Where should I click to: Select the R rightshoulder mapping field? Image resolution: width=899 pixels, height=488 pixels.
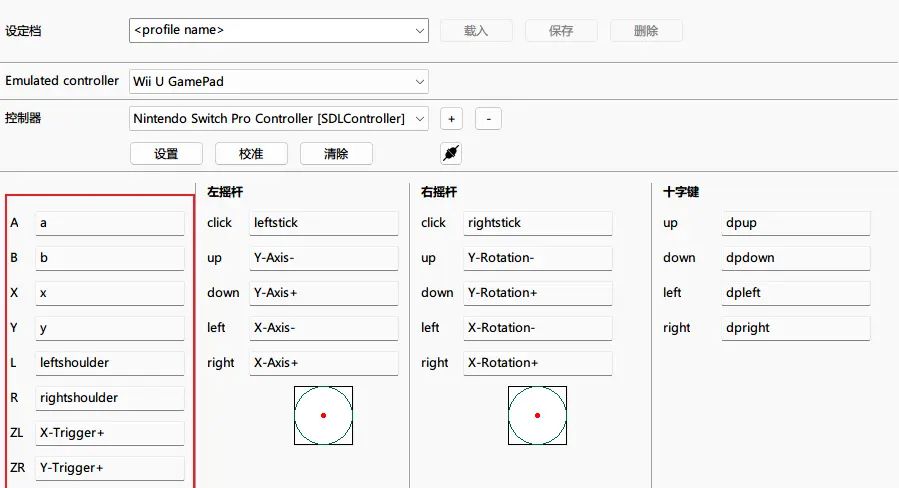point(110,398)
